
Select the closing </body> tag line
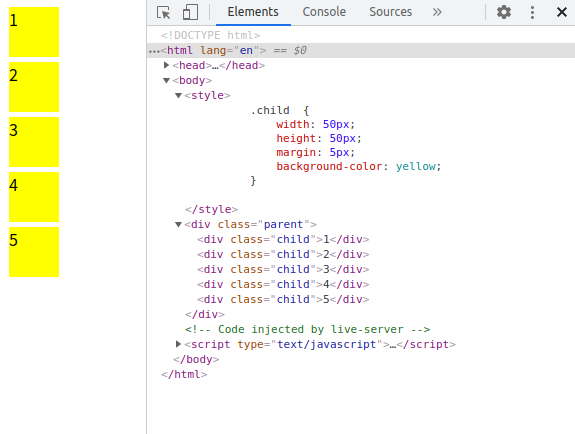(196, 359)
